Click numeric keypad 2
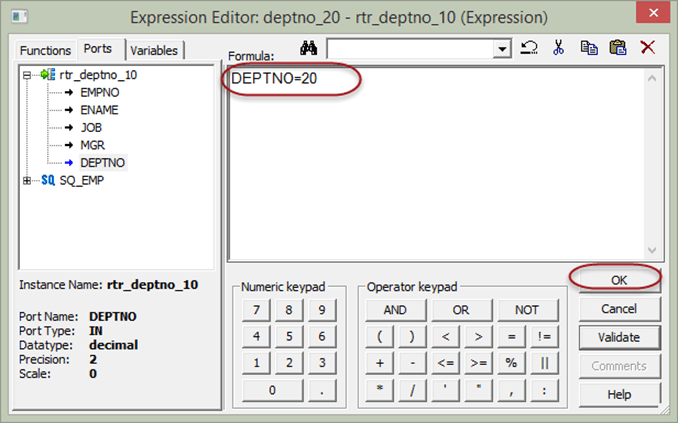This screenshot has width=678, height=423. coord(289,363)
